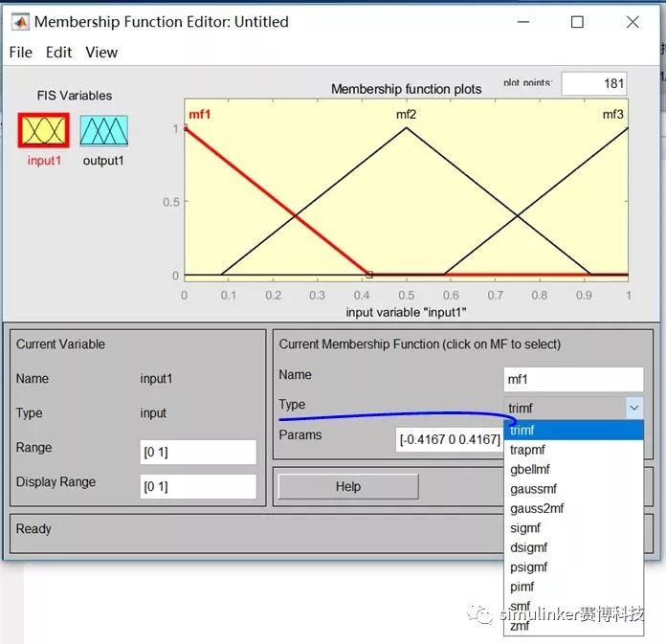Image resolution: width=666 pixels, height=644 pixels.
Task: Maximize the Membership Function Editor window
Action: coord(577,22)
